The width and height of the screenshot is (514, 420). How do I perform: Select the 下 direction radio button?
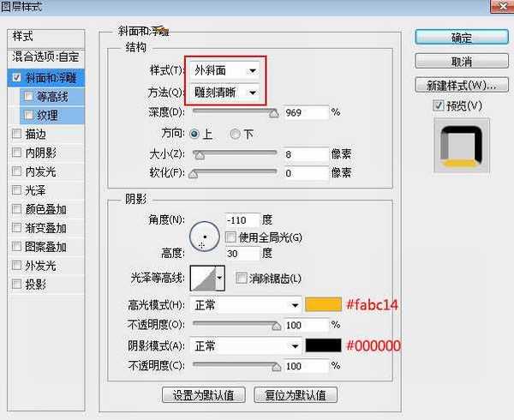[235, 135]
